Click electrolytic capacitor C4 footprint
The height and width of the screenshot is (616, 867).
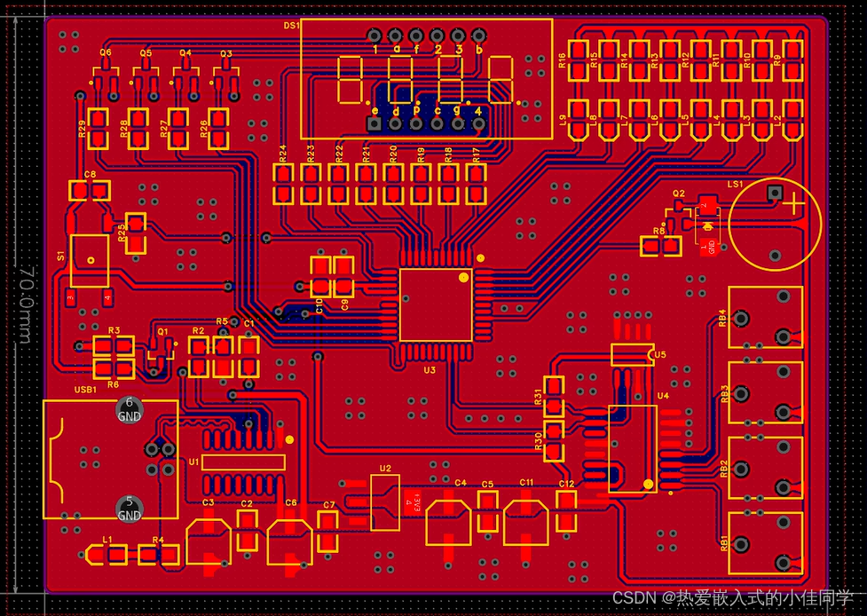coord(448,525)
